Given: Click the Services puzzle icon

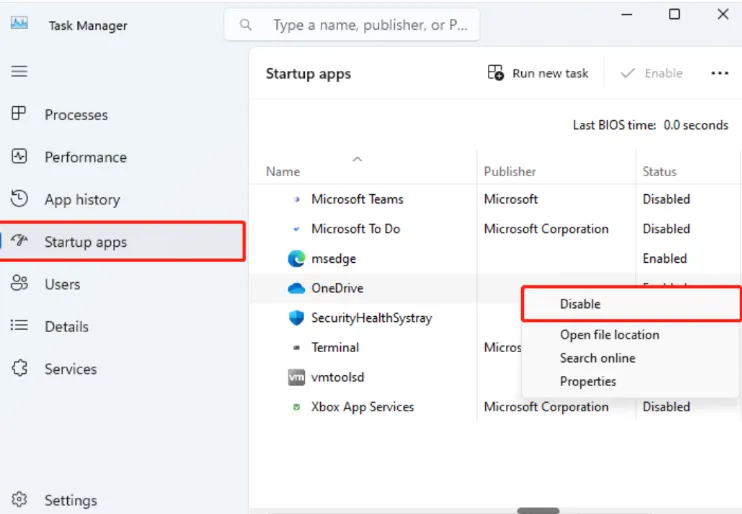Looking at the screenshot, I should click(19, 368).
